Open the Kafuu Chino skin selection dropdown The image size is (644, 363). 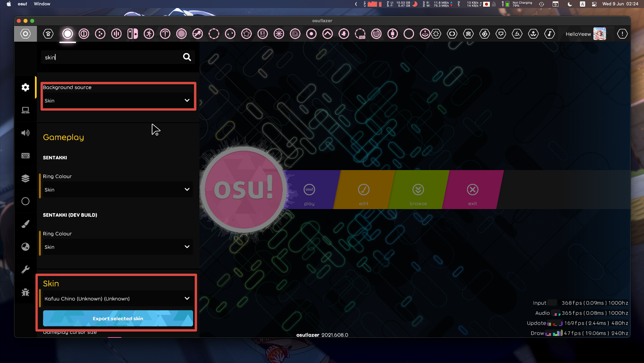[x=117, y=298]
